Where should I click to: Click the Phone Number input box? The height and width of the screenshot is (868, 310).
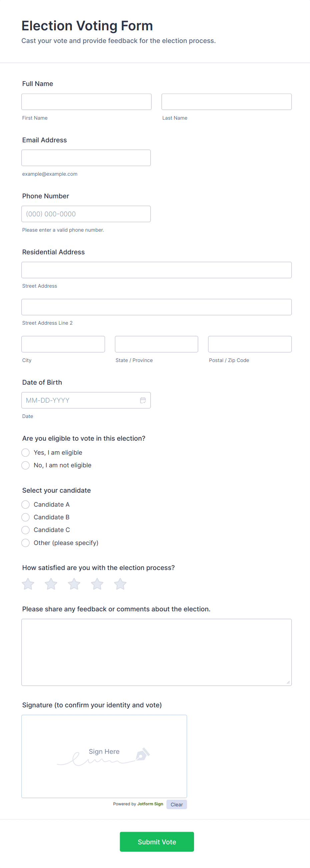(86, 214)
